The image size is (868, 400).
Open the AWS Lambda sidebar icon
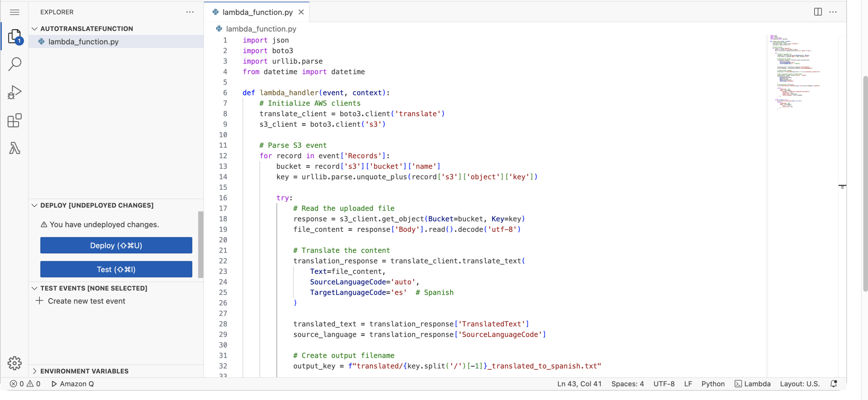(15, 148)
